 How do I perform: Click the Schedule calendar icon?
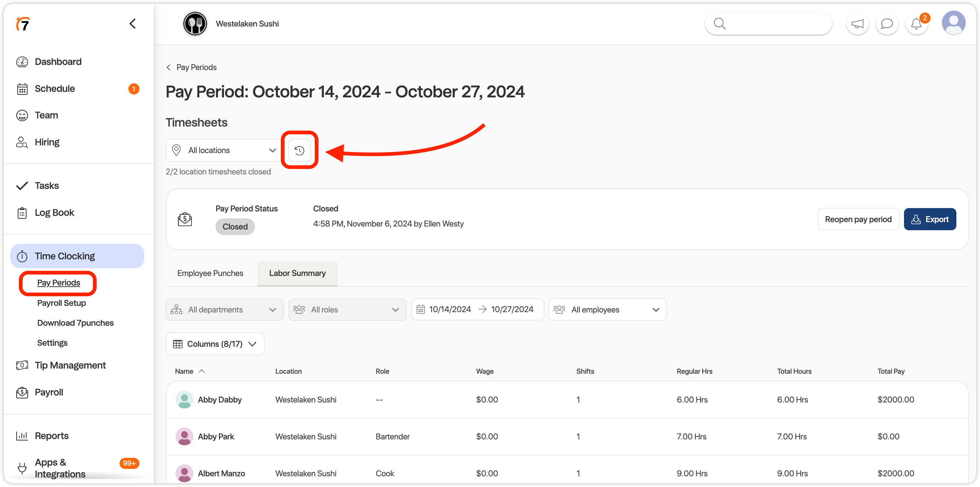tap(22, 89)
